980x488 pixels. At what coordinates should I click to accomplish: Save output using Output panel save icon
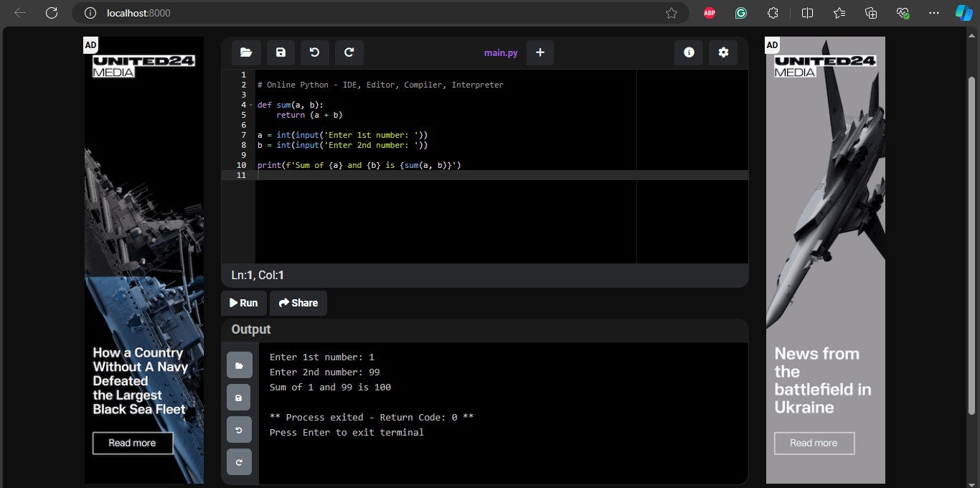(239, 398)
